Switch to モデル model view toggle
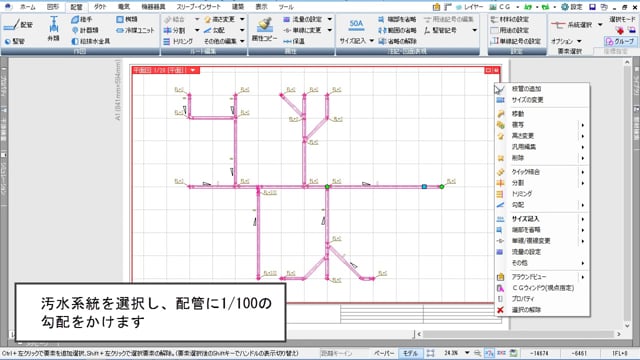This screenshot has height=360, width=640. 410,353
